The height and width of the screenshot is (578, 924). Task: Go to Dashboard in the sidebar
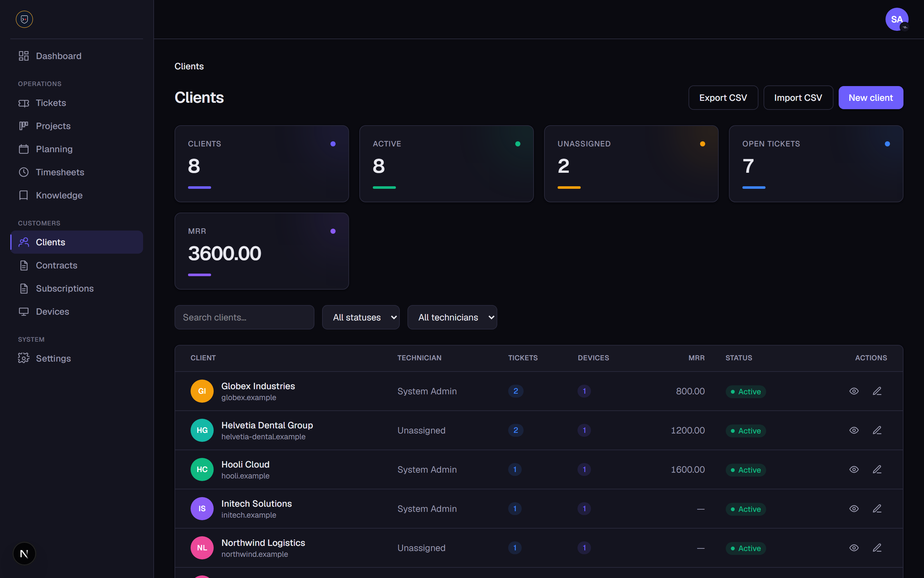[x=77, y=56]
